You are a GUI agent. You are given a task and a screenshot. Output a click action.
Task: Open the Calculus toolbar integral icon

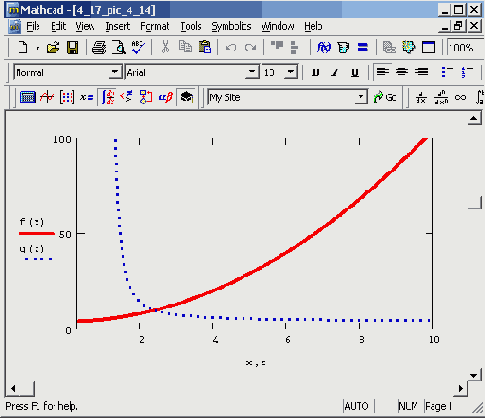[108, 97]
